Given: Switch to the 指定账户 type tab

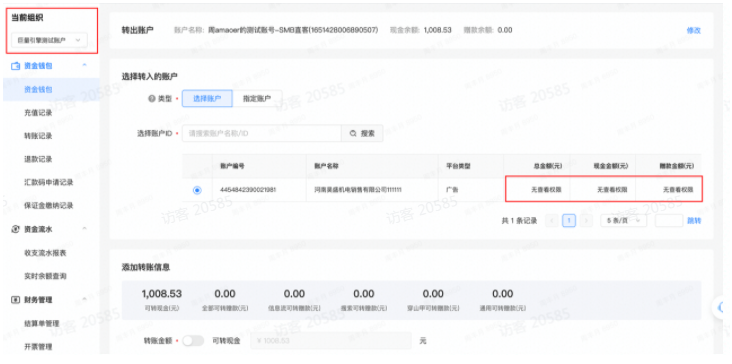Looking at the screenshot, I should (257, 98).
